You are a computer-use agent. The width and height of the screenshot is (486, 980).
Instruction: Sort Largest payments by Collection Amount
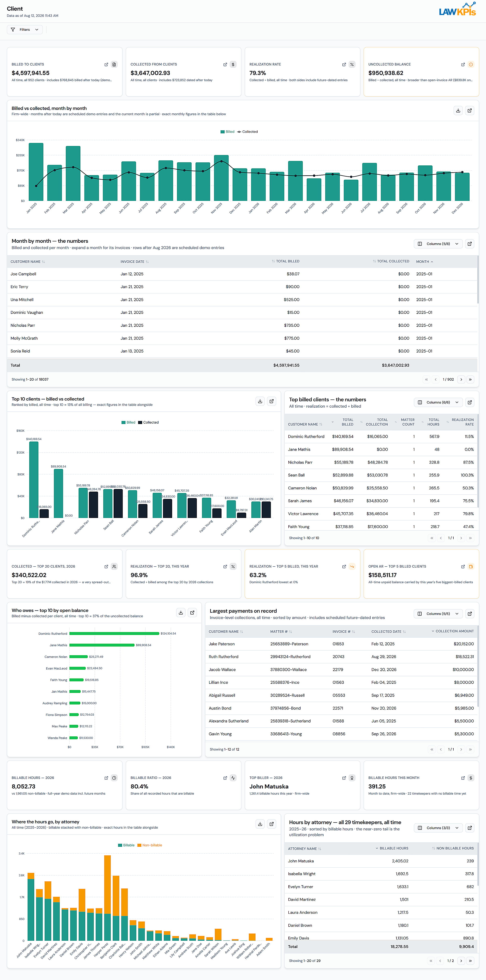tap(453, 631)
